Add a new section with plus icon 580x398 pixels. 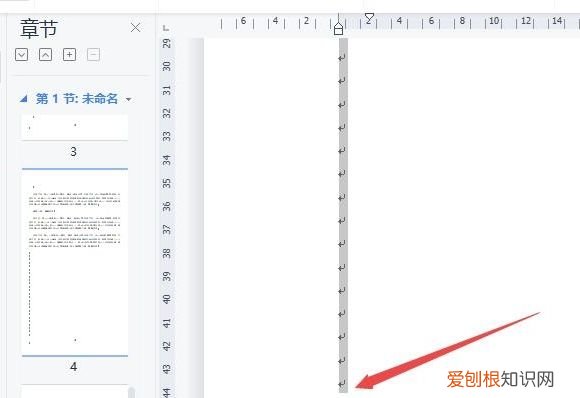pyautogui.click(x=70, y=55)
